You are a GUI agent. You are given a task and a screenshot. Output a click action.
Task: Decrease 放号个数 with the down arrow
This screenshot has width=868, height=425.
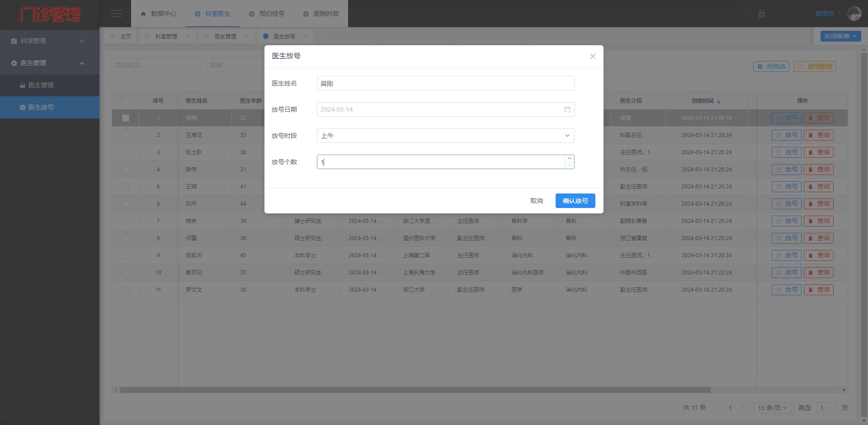point(570,165)
